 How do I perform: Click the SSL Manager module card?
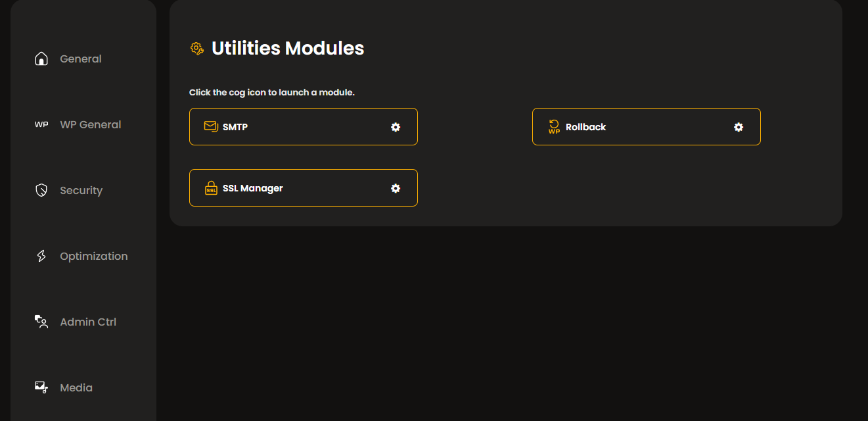tap(304, 187)
